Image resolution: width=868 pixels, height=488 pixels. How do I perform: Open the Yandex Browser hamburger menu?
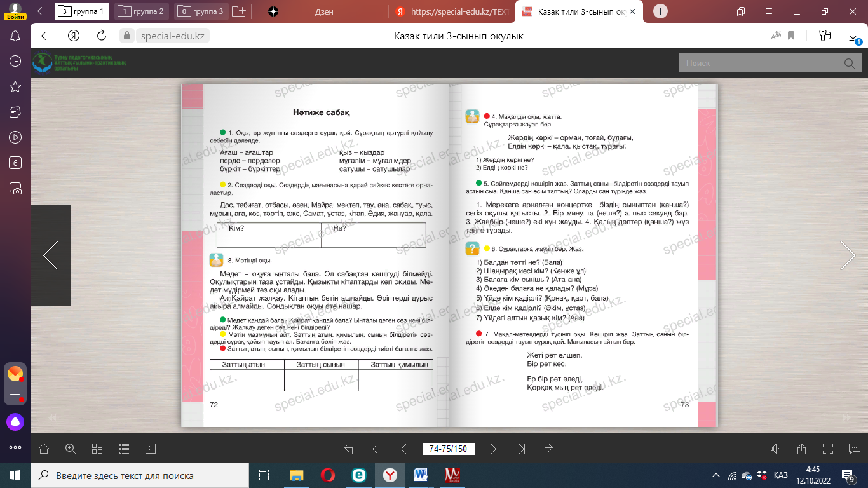[x=768, y=11]
